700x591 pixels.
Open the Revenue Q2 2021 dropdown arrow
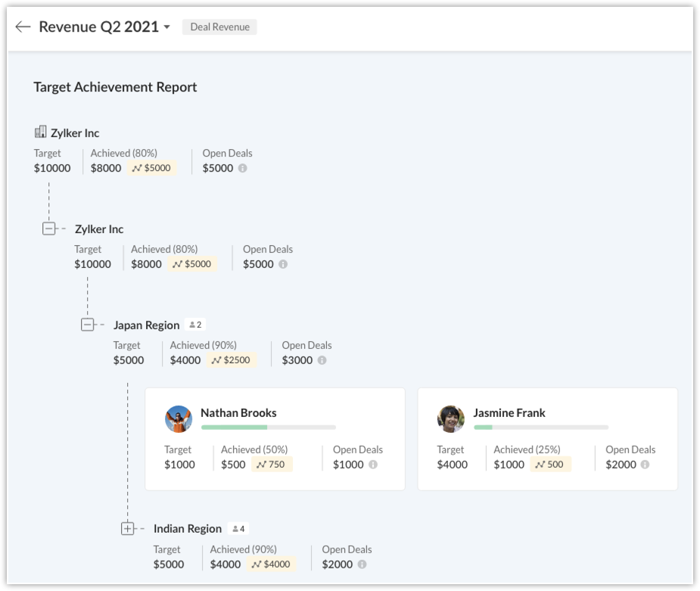pos(166,28)
